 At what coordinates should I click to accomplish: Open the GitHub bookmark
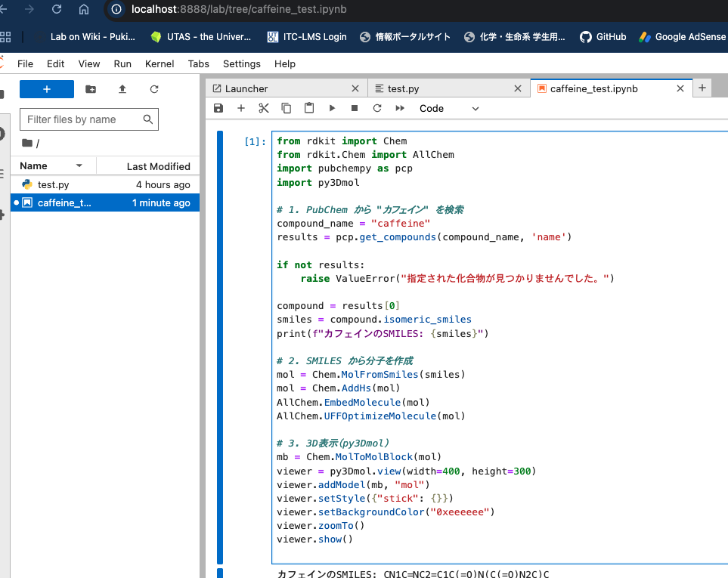click(603, 36)
